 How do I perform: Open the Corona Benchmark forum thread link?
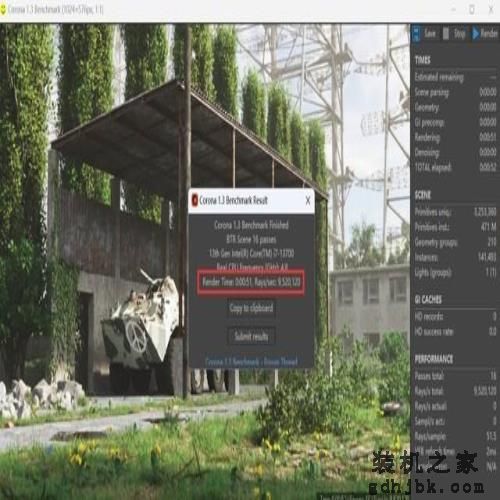pyautogui.click(x=251, y=362)
